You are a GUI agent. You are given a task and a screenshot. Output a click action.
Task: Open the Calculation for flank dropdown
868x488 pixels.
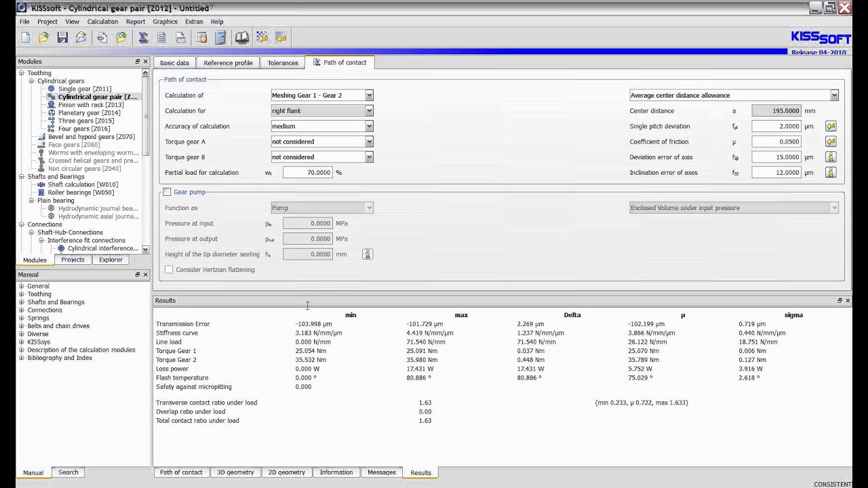coord(369,110)
